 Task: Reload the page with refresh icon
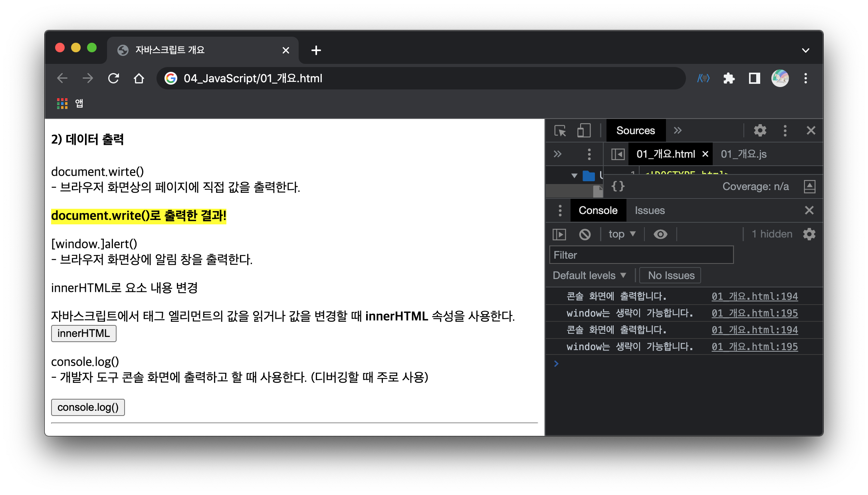pyautogui.click(x=114, y=78)
